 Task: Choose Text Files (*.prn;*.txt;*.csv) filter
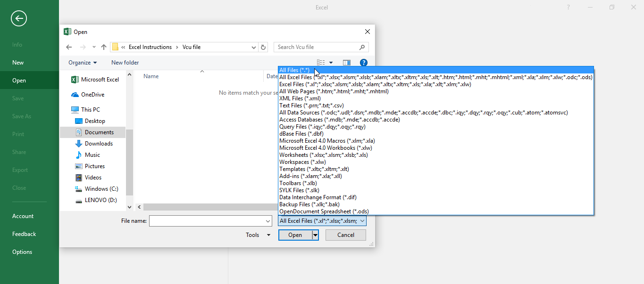[435, 105]
